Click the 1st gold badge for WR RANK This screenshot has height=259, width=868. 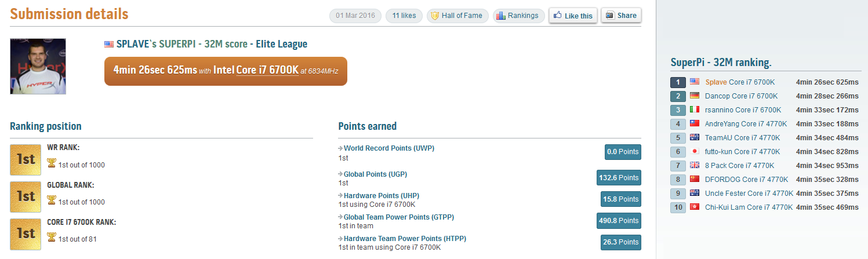pos(26,159)
